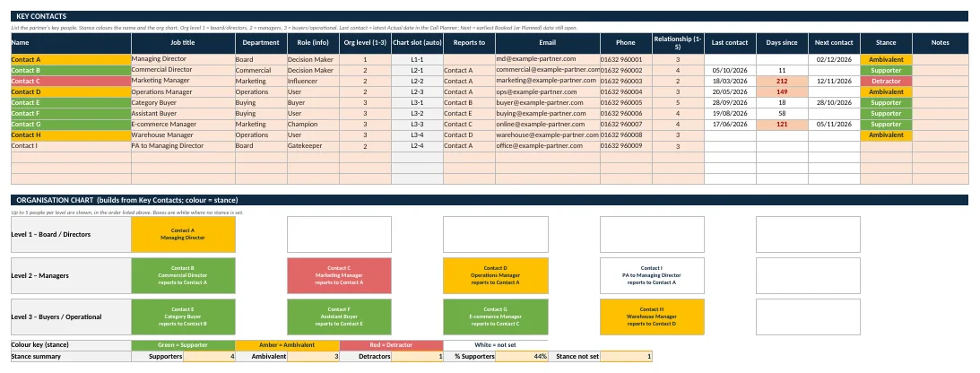This screenshot has height=373, width=980.
Task: Click the Days since value 212
Action: pyautogui.click(x=782, y=82)
